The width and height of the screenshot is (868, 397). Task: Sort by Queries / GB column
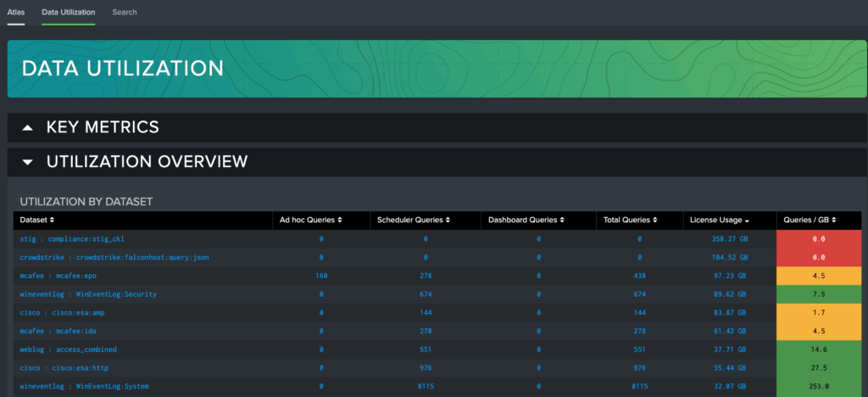(810, 220)
